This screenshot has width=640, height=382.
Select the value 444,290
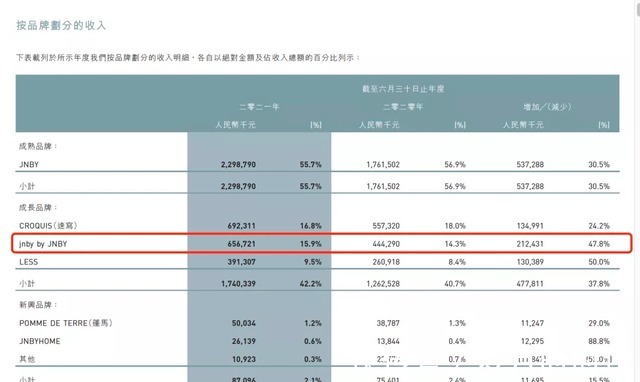pyautogui.click(x=386, y=244)
